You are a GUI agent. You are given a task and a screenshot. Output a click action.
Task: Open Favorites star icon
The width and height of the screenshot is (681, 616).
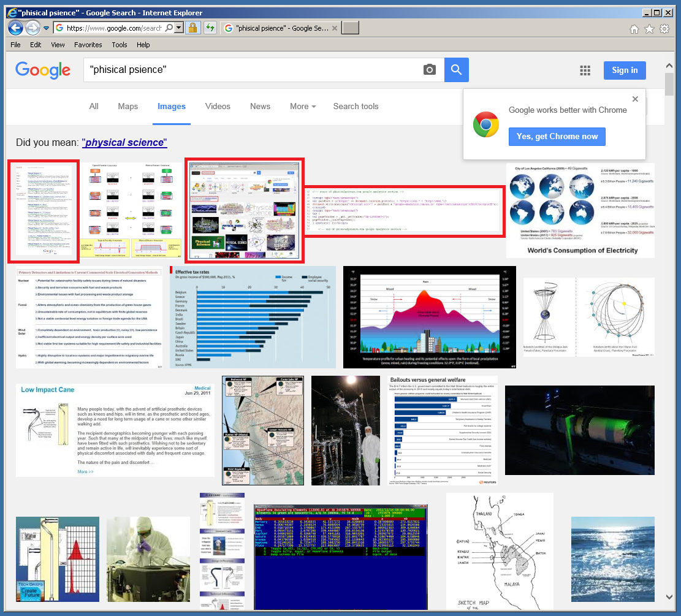coord(649,29)
